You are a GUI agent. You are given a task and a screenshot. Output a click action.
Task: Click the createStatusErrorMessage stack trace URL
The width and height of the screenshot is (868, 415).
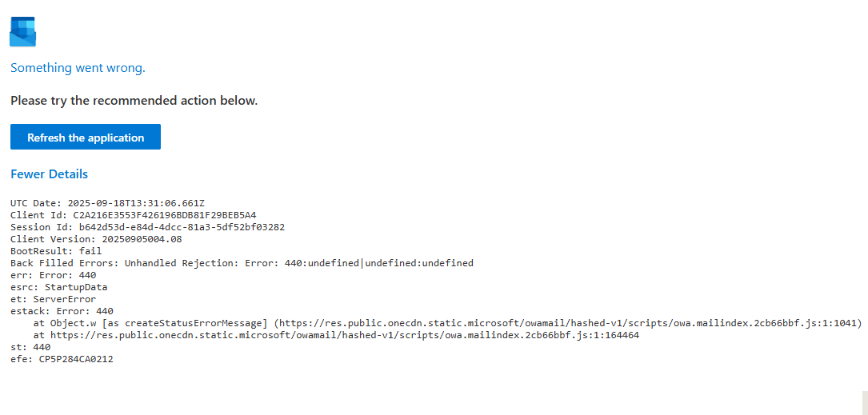tap(568, 323)
